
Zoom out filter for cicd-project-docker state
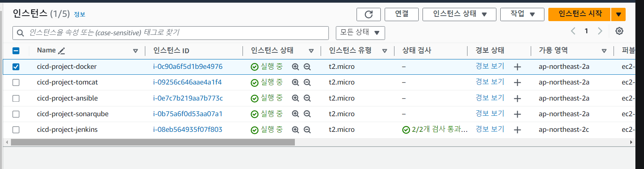tap(307, 67)
